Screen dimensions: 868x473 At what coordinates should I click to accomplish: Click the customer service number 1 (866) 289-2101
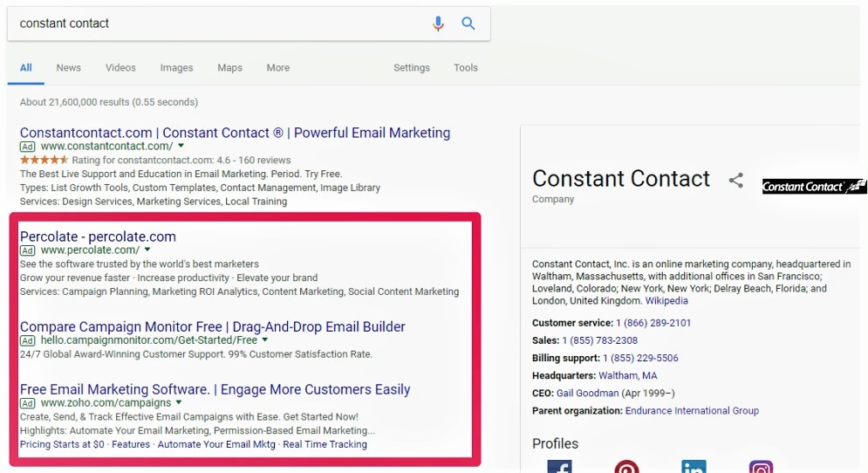point(653,323)
